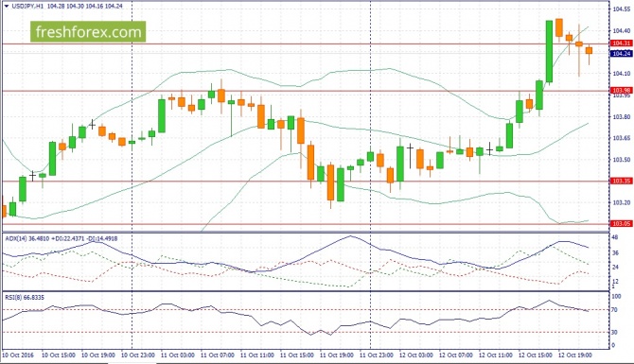Click the 11 Oct 23:00 time axis label
The image size is (634, 364).
pos(376,355)
